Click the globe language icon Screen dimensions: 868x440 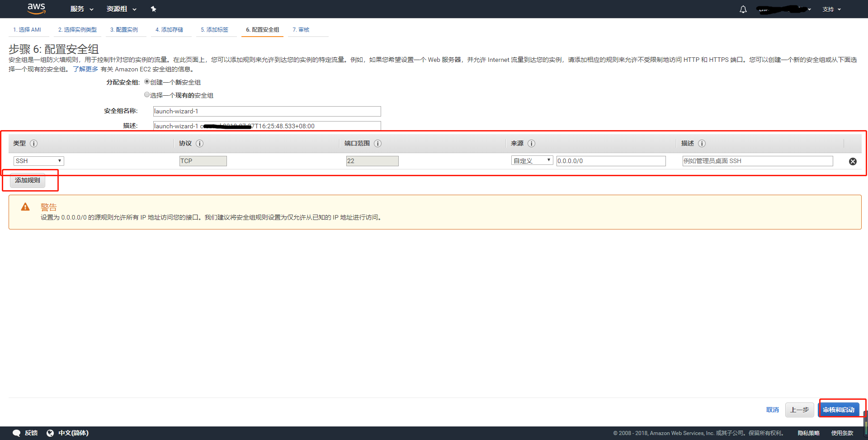pos(50,433)
